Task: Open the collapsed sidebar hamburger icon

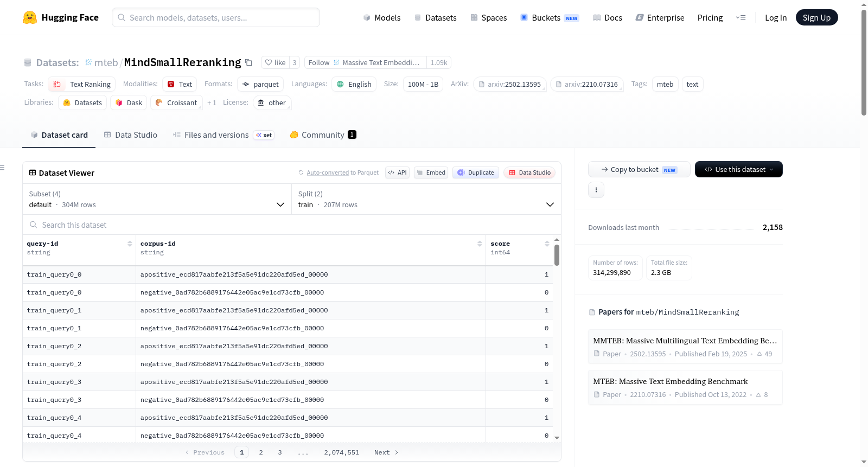Action: coord(2,168)
